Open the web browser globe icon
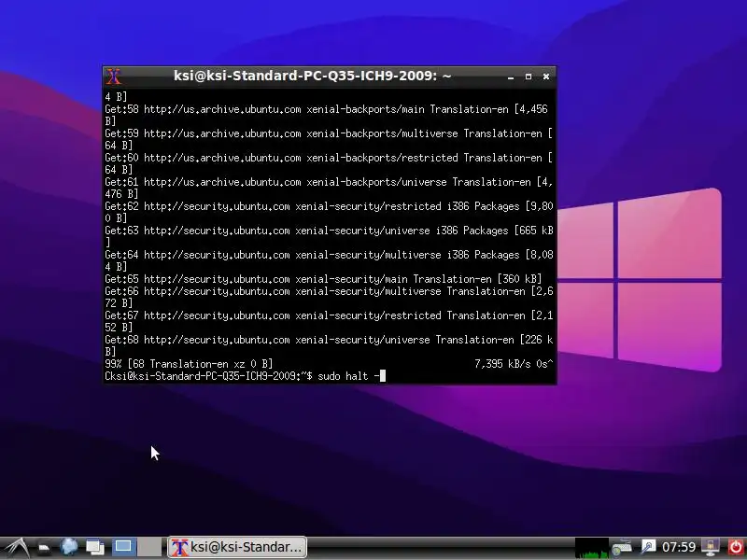Screen dimensions: 747x560 [69, 547]
